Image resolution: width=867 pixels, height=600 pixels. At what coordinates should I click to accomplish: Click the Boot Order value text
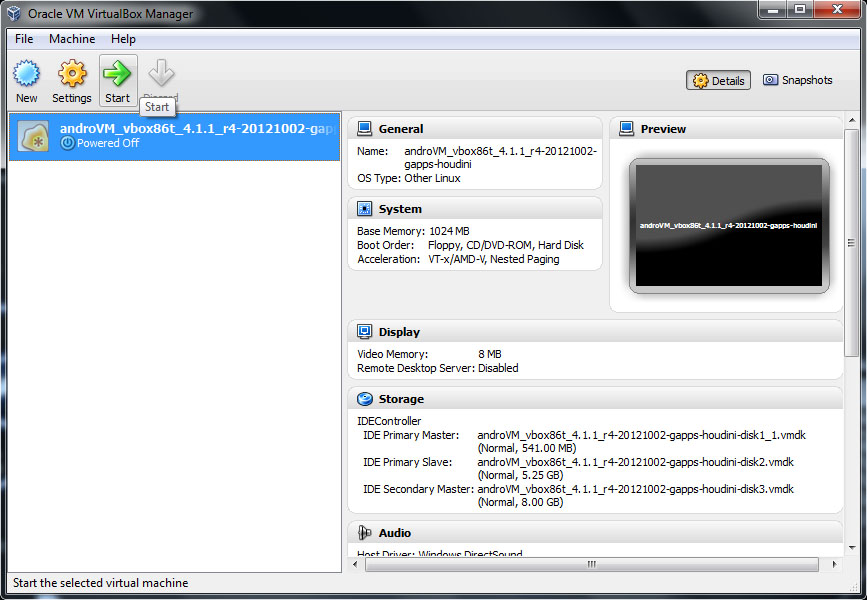point(506,245)
